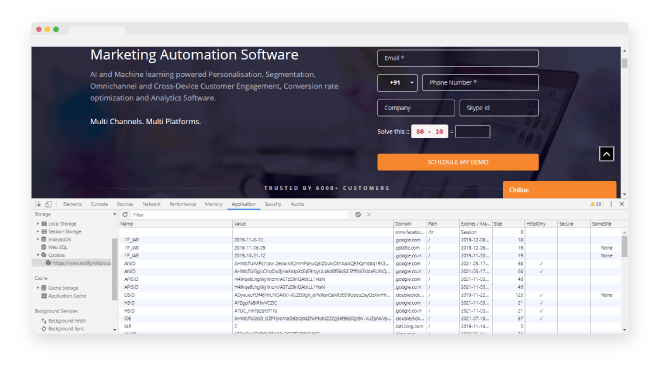Open the Application tab
660x370 pixels.
[x=243, y=204]
